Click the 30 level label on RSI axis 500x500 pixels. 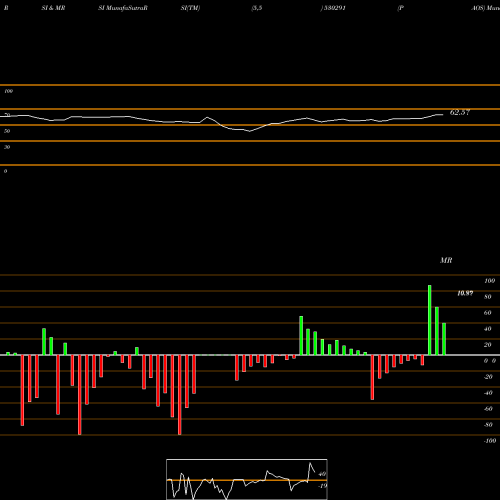click(7, 147)
